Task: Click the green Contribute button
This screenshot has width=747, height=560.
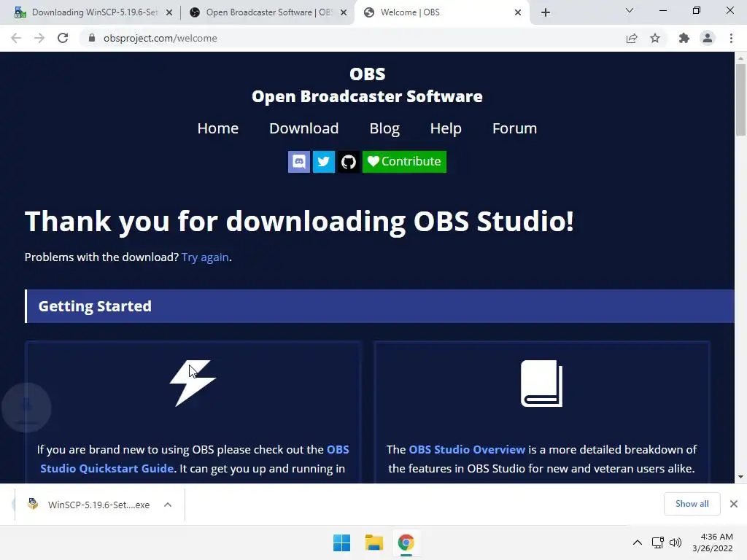Action: point(404,162)
